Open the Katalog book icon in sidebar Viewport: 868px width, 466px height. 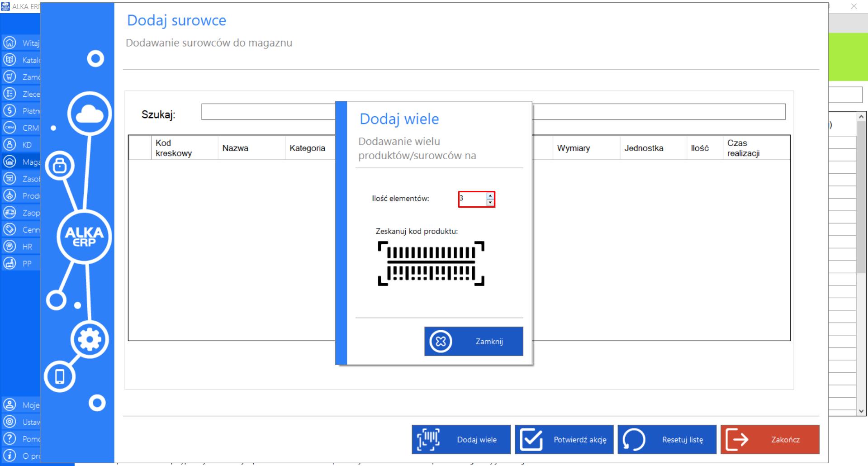tap(9, 60)
